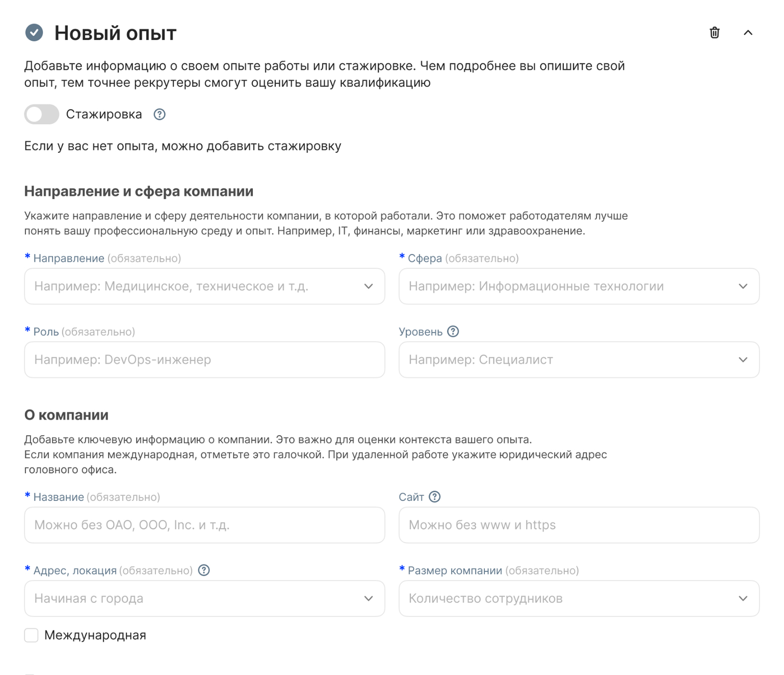Toggle the Стажировка switch

pos(42,114)
